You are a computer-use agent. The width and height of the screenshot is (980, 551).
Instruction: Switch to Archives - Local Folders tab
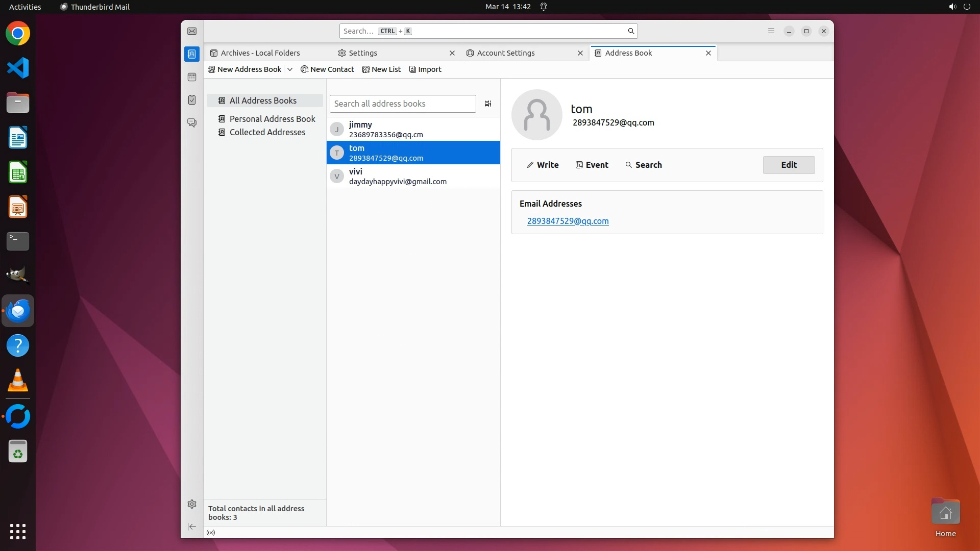tap(260, 53)
